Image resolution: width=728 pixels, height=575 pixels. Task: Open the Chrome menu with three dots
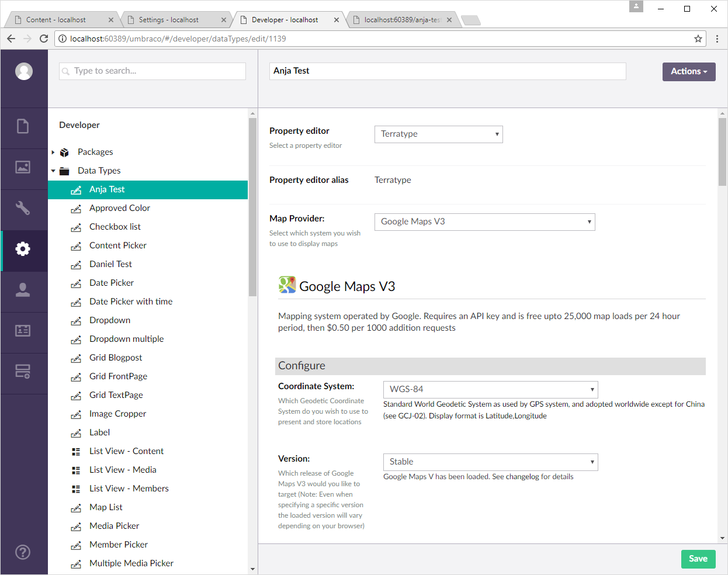pyautogui.click(x=717, y=39)
